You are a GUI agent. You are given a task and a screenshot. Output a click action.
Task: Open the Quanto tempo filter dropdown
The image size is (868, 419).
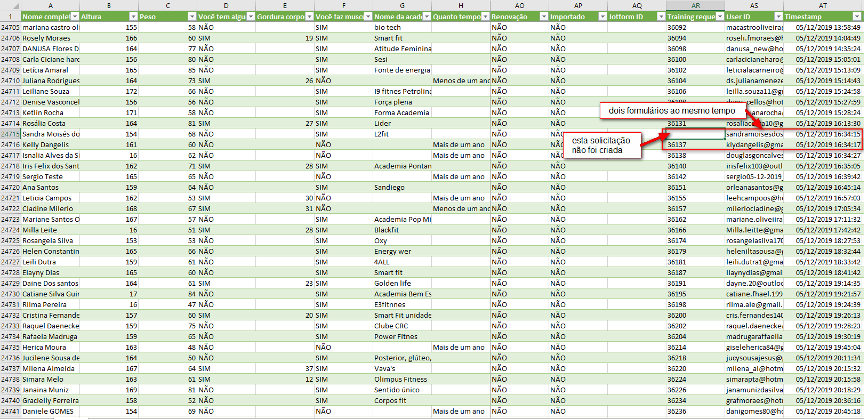click(x=485, y=17)
